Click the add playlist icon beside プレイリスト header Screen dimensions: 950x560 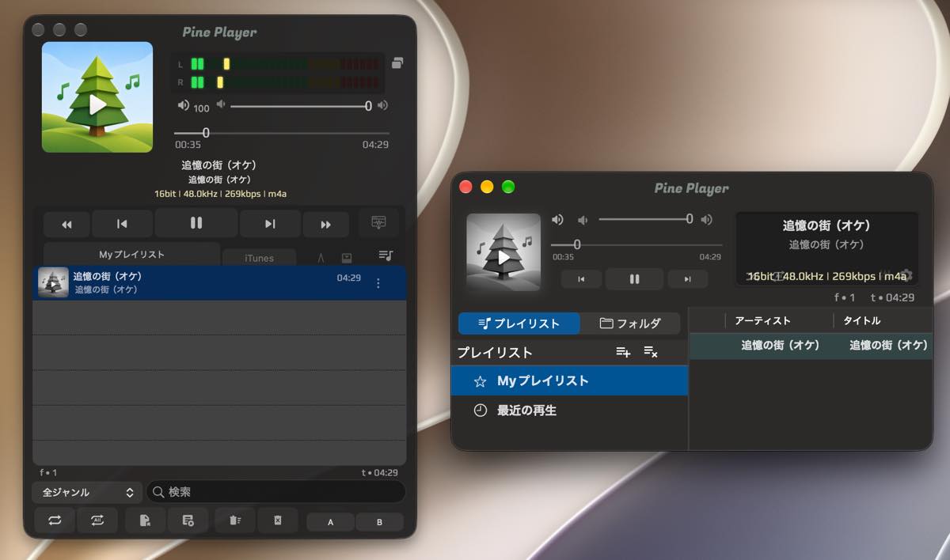click(x=623, y=352)
